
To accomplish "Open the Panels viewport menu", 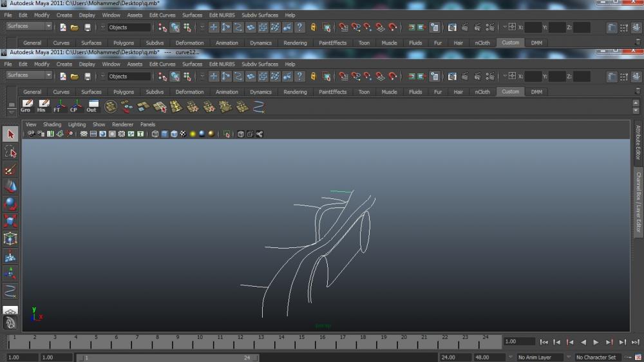I will pyautogui.click(x=147, y=124).
